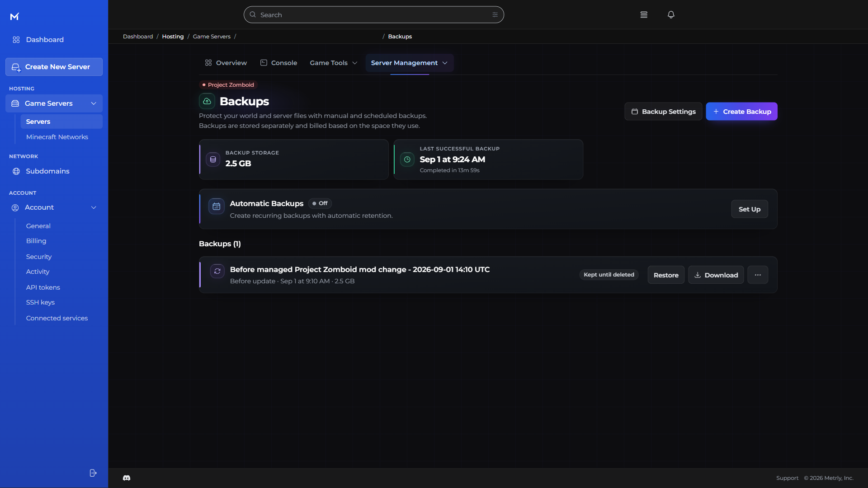868x488 pixels.
Task: Open the Game Tools dropdown
Action: [334, 63]
